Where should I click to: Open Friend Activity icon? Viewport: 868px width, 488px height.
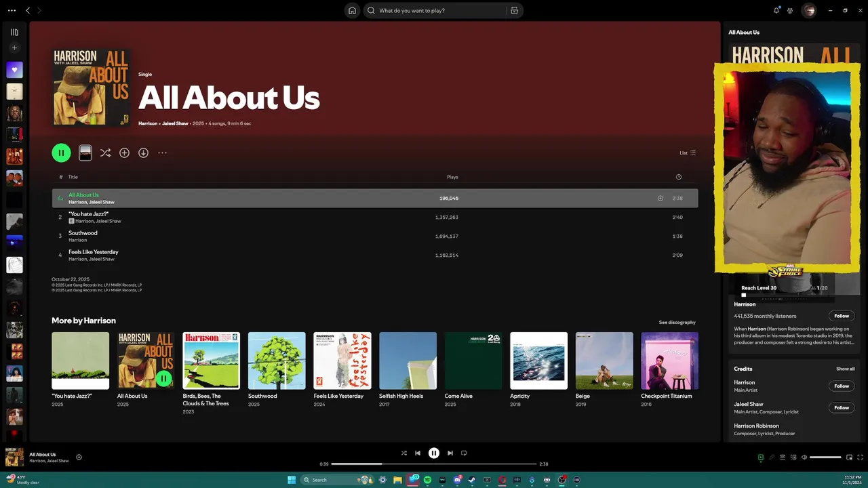coord(790,10)
